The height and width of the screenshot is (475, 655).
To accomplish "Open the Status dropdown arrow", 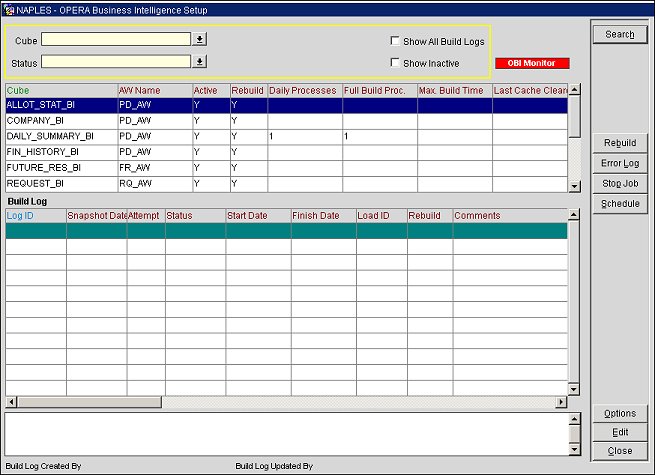I will (199, 62).
